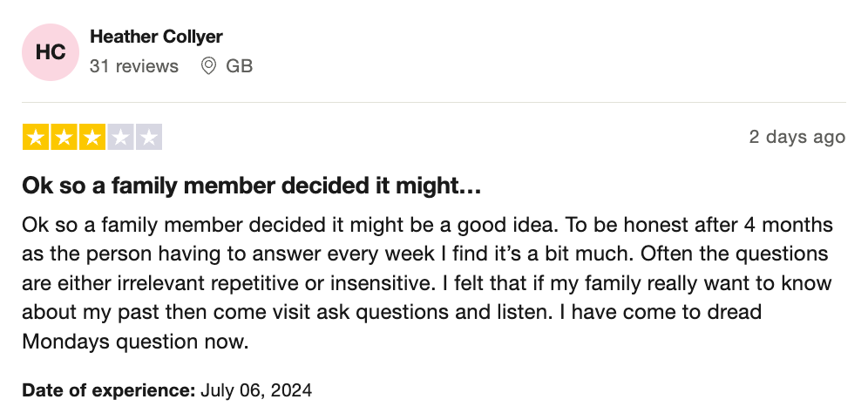The width and height of the screenshot is (868, 413).
Task: Click the HC avatar circle
Action: click(51, 51)
